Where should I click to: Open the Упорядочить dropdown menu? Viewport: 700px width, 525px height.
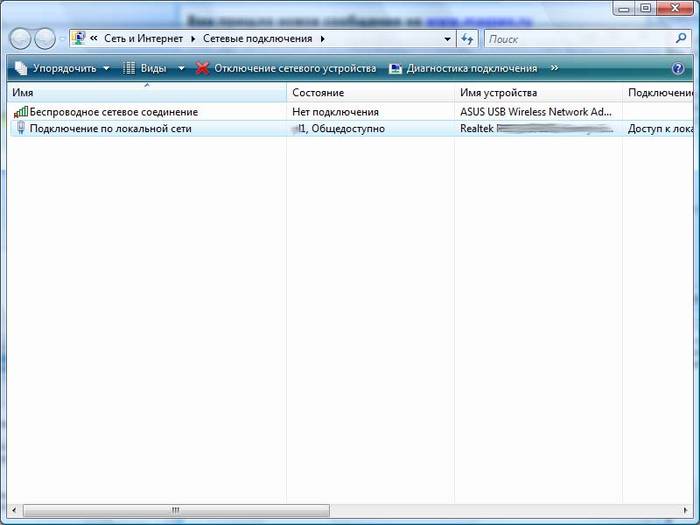62,68
